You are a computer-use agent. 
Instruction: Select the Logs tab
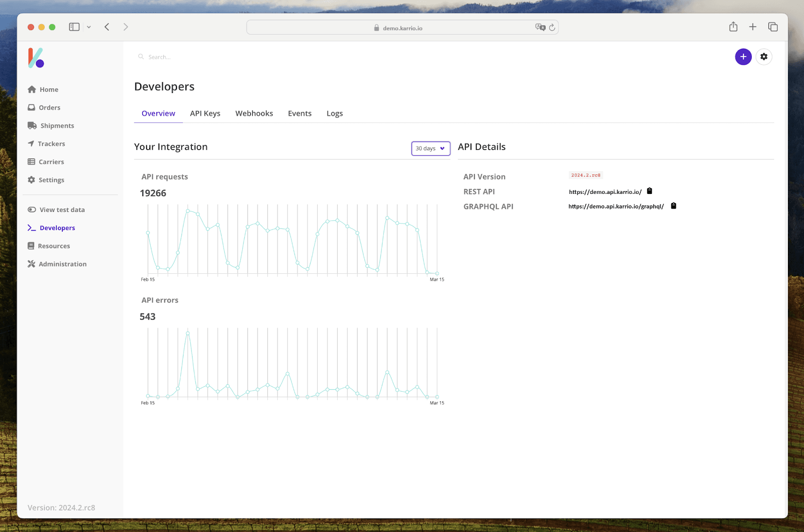tap(334, 114)
